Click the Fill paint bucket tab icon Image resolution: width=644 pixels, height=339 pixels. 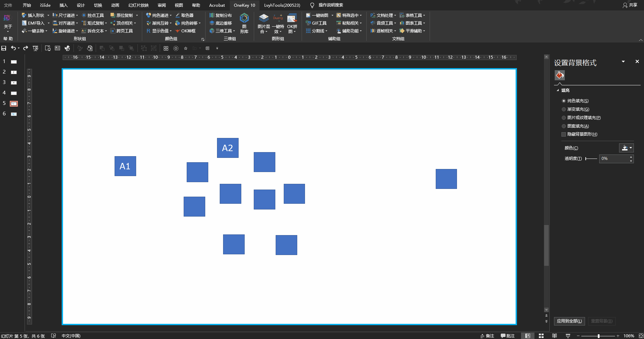pos(560,75)
